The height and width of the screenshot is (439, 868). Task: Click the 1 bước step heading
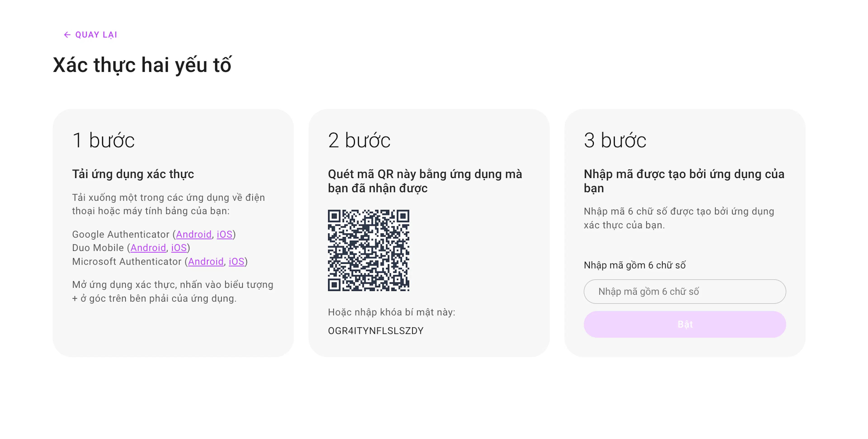tap(104, 140)
